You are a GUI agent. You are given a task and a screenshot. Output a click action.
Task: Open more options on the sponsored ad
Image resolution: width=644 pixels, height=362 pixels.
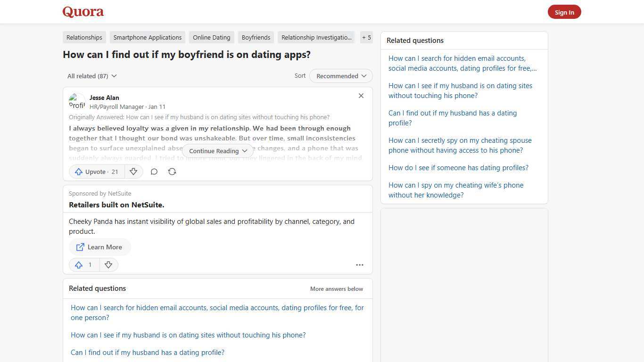(360, 264)
